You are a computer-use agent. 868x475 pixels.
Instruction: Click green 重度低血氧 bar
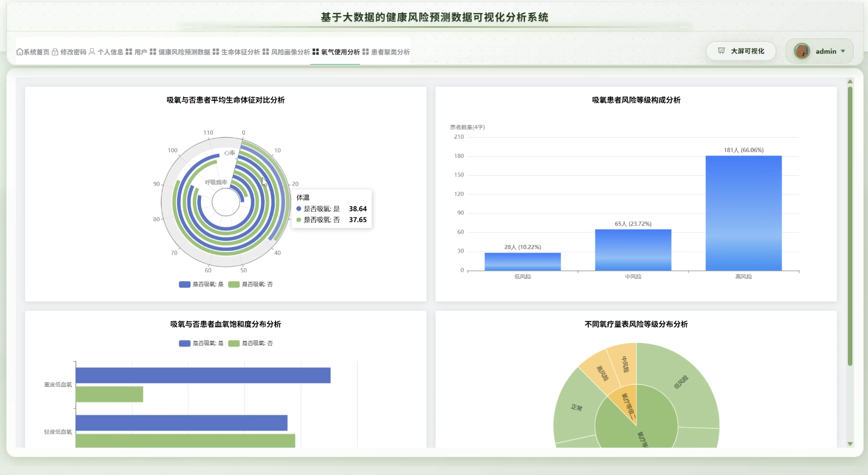click(110, 394)
